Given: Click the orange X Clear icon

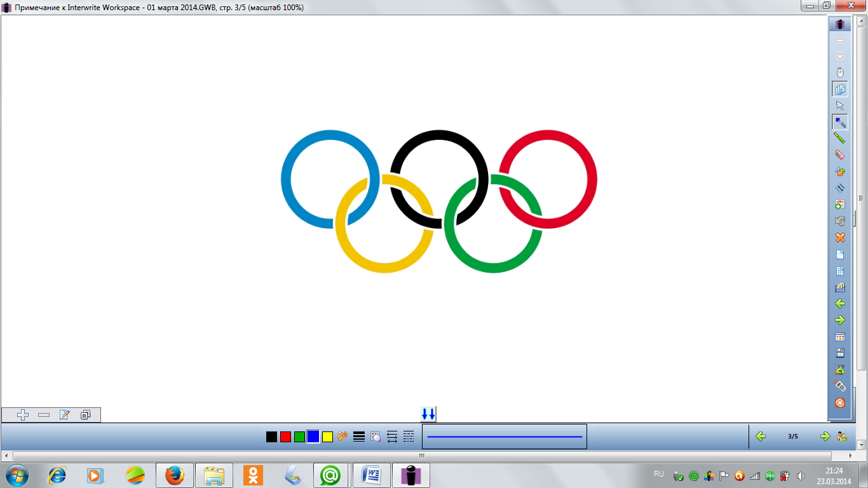Looking at the screenshot, I should coord(840,238).
